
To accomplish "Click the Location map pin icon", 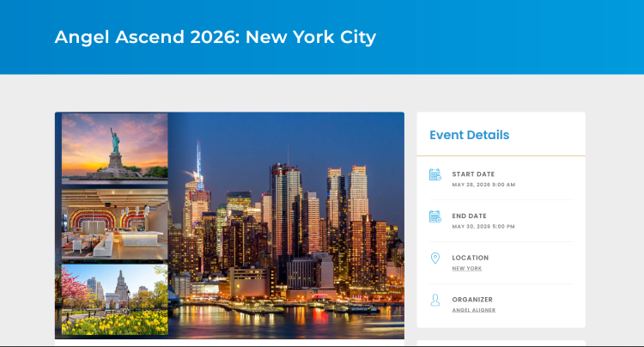I will [x=435, y=259].
